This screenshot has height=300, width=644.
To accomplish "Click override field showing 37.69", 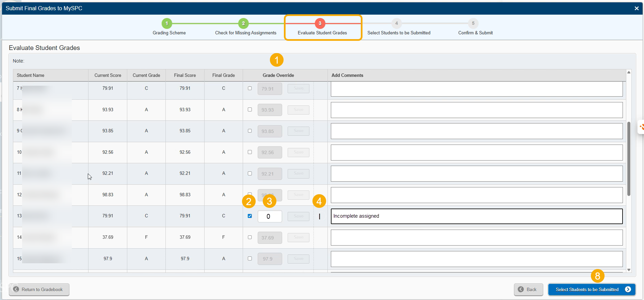I will click(x=270, y=238).
